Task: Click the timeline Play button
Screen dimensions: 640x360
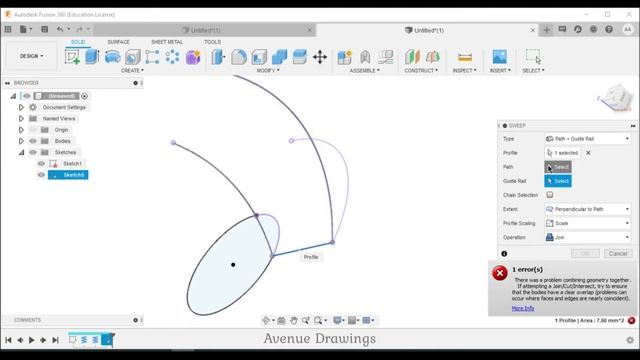Action: point(31,340)
